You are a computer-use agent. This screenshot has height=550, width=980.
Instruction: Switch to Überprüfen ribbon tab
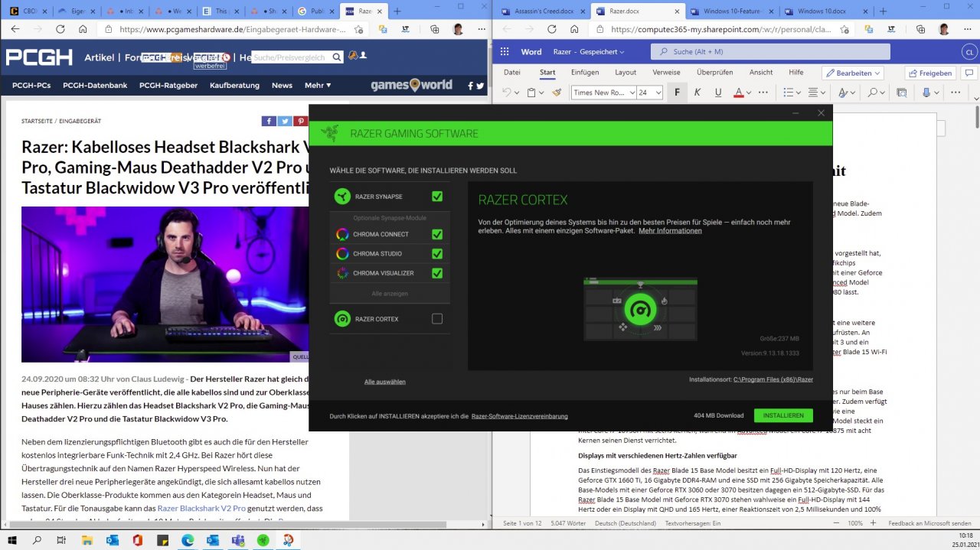pyautogui.click(x=715, y=73)
